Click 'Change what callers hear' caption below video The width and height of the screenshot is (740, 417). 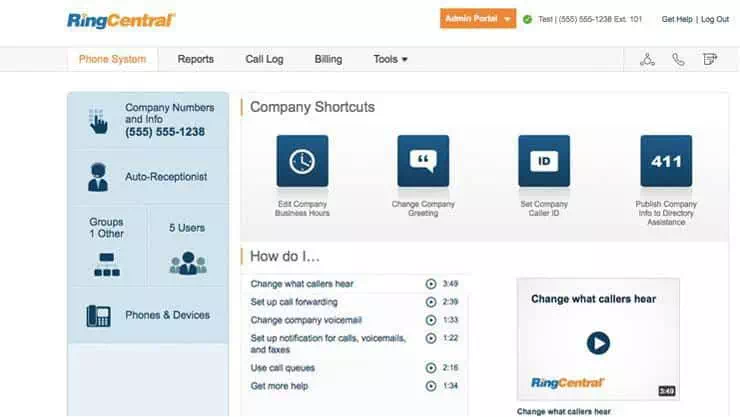pyautogui.click(x=563, y=411)
